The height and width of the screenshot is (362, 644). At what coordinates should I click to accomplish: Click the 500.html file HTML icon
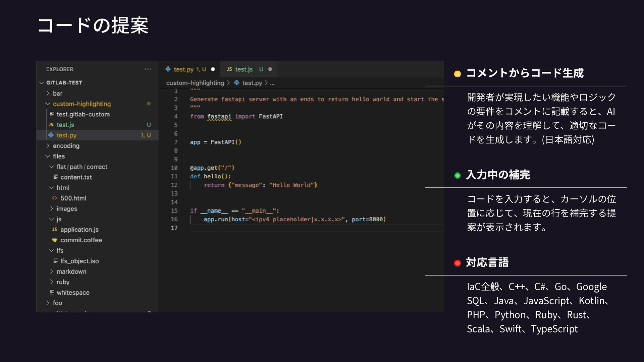point(55,198)
